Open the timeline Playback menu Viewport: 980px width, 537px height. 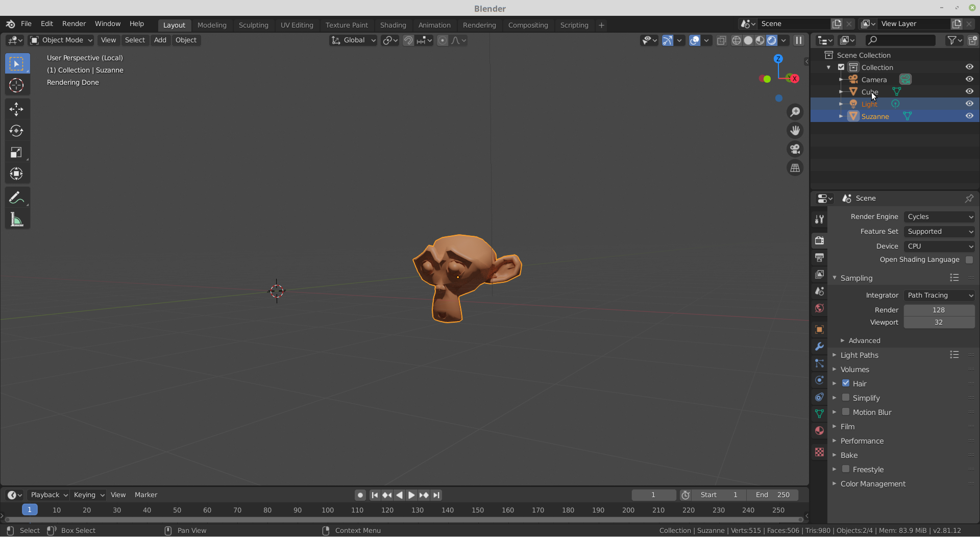49,495
